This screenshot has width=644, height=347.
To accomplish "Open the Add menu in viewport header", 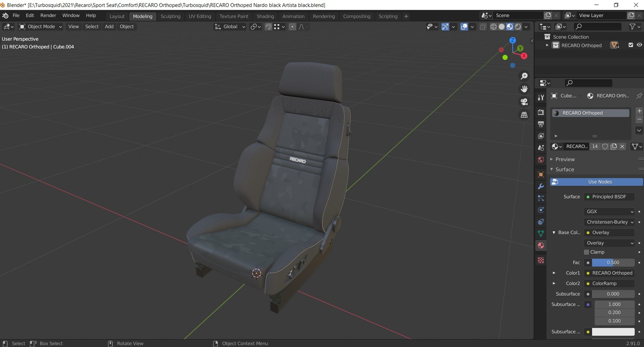I will (109, 27).
